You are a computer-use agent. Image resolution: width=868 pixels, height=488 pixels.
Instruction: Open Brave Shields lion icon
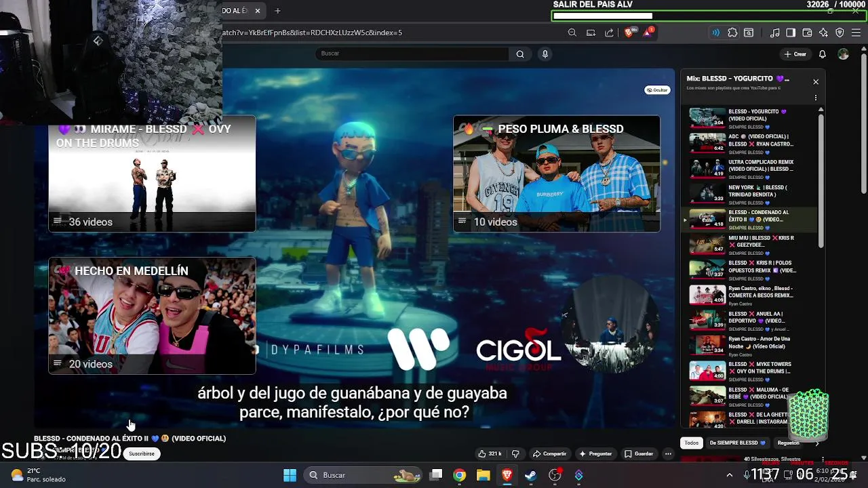click(x=629, y=33)
